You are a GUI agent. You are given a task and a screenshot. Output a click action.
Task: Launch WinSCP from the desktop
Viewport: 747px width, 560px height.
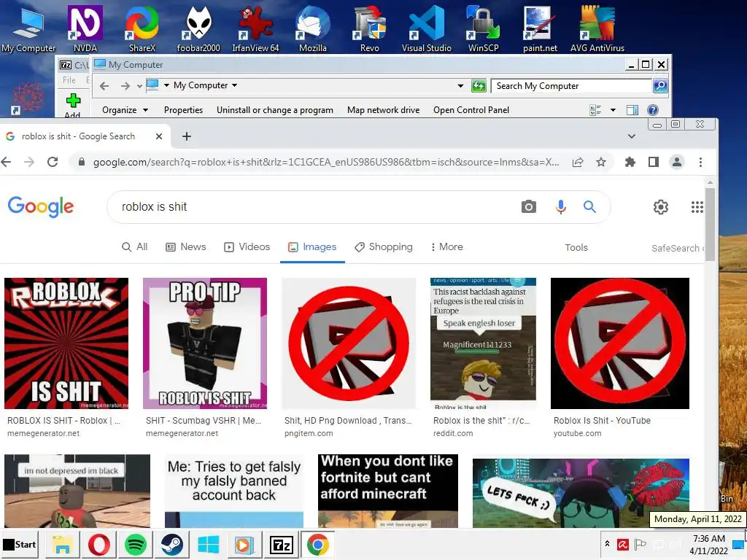tap(483, 28)
